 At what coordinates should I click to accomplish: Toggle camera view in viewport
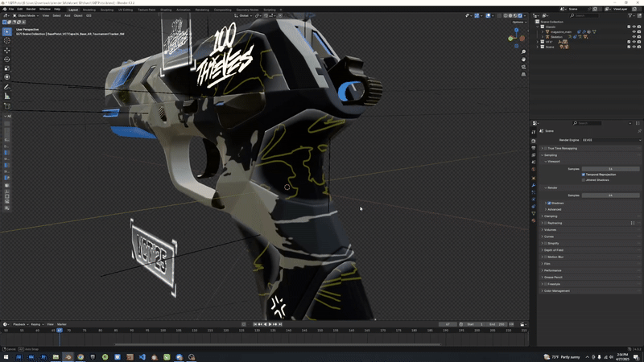click(523, 67)
